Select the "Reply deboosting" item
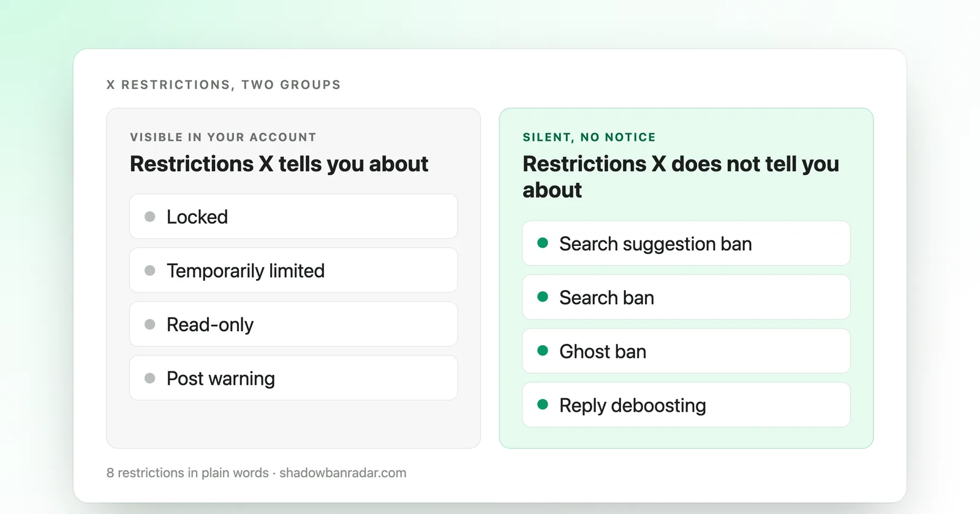The width and height of the screenshot is (980, 514). tap(686, 405)
